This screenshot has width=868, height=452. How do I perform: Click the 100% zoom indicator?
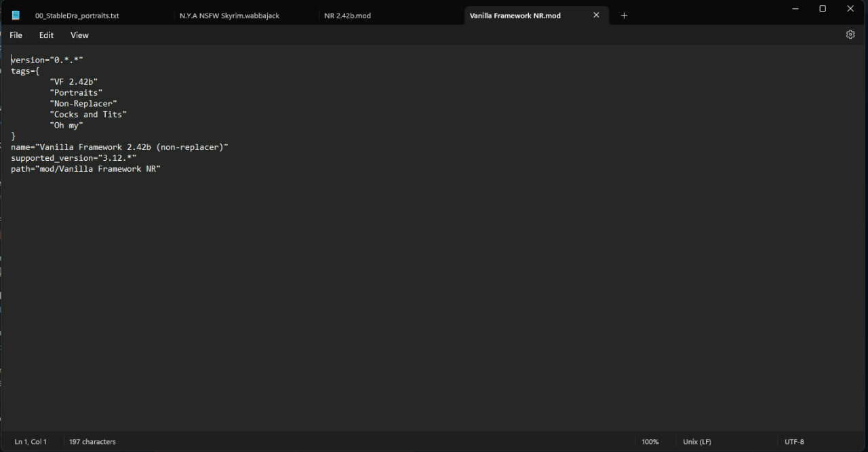650,441
